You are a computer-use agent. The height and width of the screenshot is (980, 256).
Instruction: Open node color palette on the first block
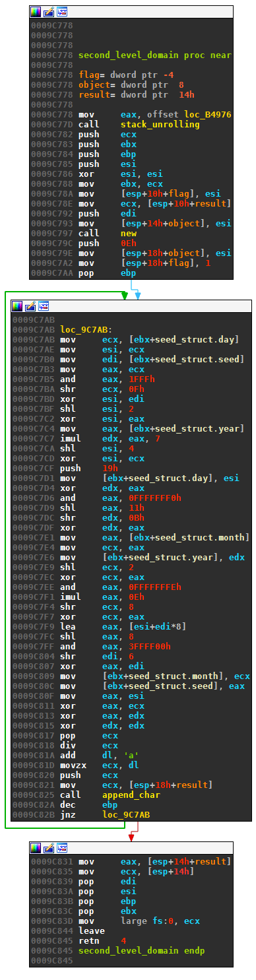[x=37, y=12]
